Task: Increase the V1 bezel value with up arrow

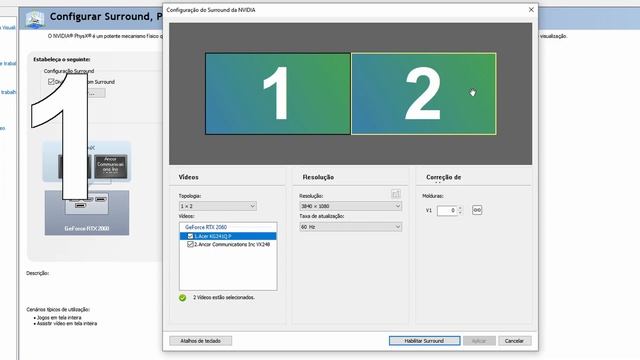Action: click(460, 208)
